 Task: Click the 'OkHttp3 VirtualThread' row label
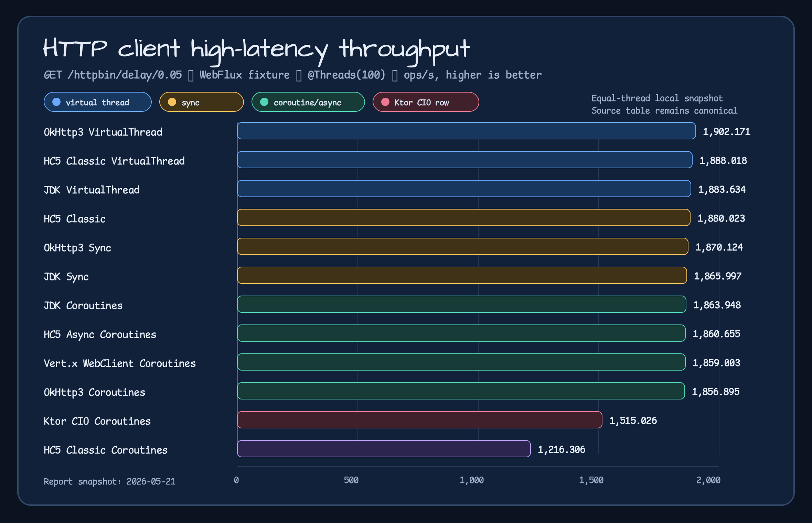pos(103,132)
